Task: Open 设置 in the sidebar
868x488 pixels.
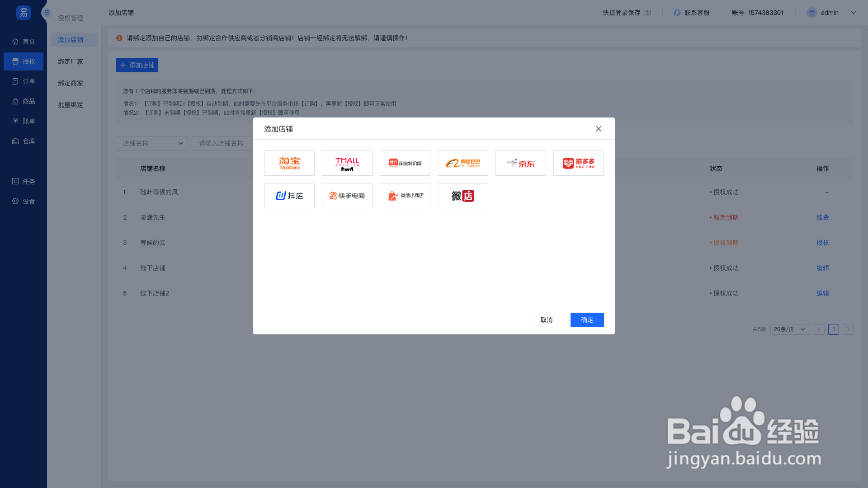Action: (24, 202)
